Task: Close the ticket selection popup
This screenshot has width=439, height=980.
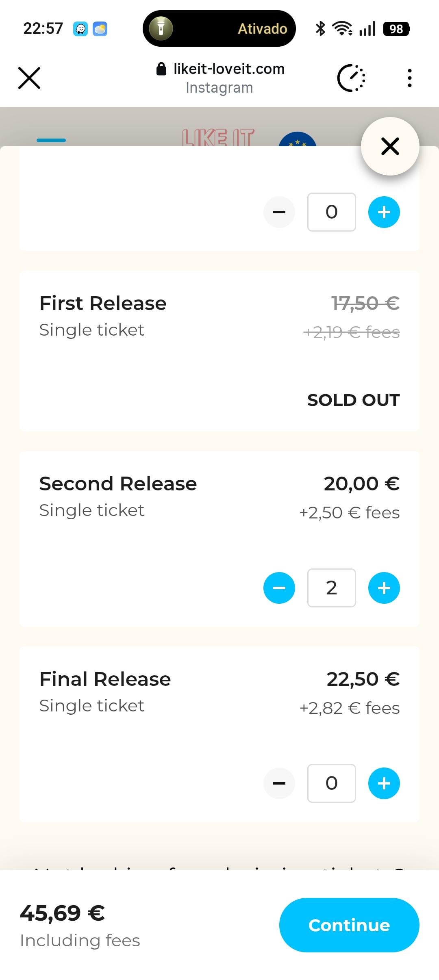Action: (x=390, y=146)
